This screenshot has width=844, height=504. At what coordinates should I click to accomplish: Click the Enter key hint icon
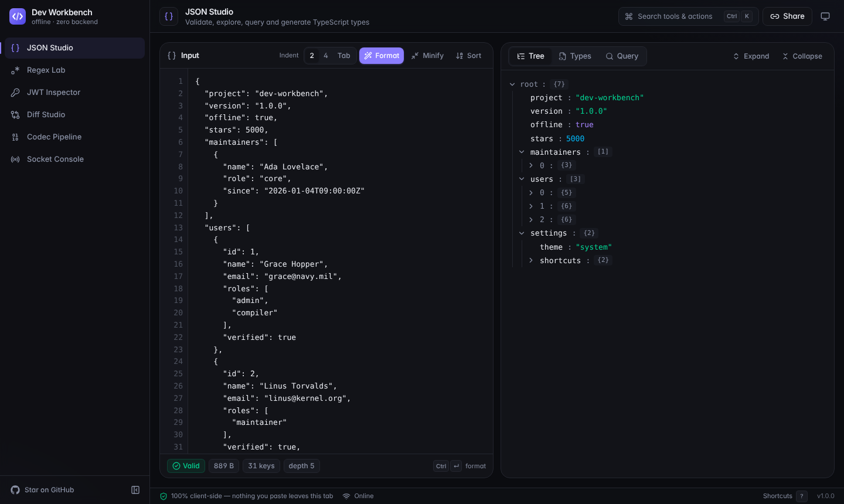(457, 466)
